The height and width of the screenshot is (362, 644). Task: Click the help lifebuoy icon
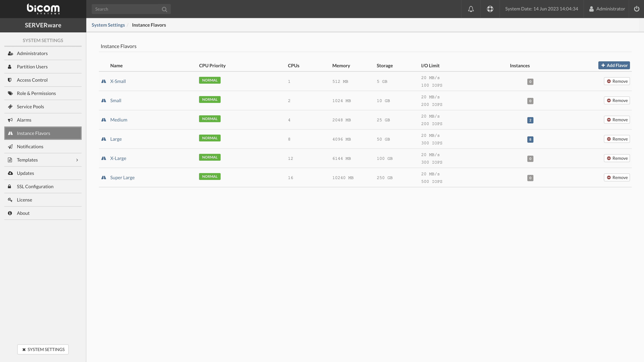tap(490, 9)
